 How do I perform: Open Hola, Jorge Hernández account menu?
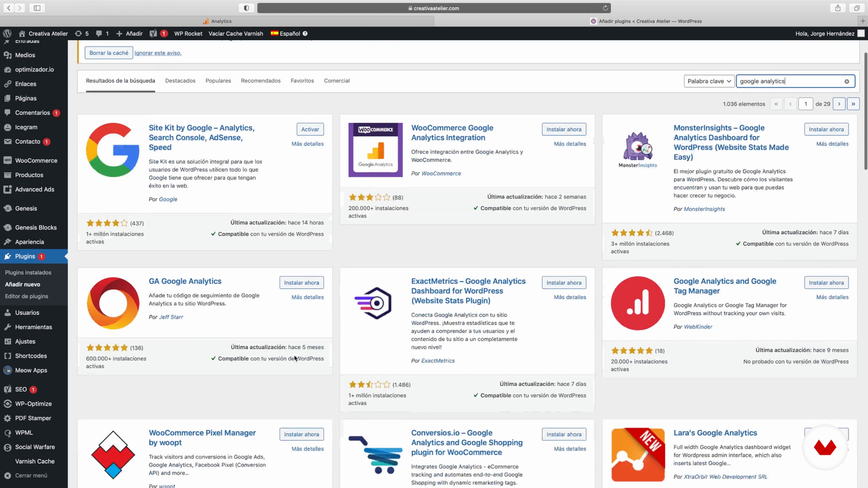830,33
